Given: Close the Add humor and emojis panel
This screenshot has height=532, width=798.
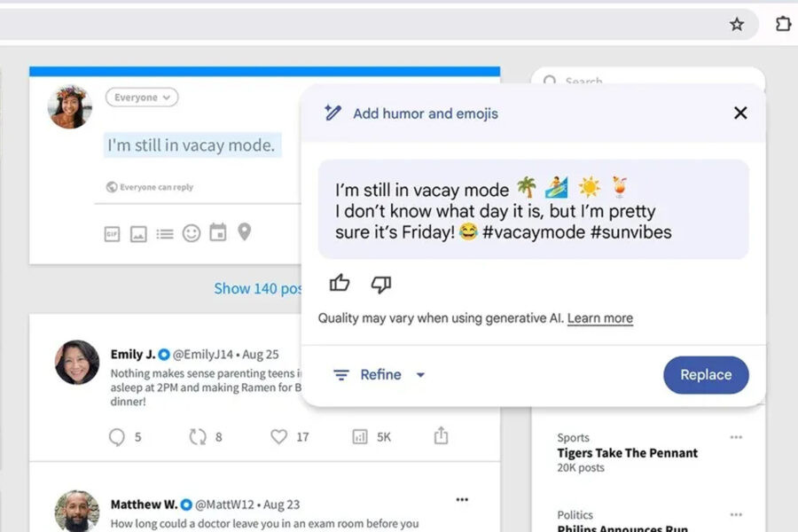Looking at the screenshot, I should [x=740, y=113].
